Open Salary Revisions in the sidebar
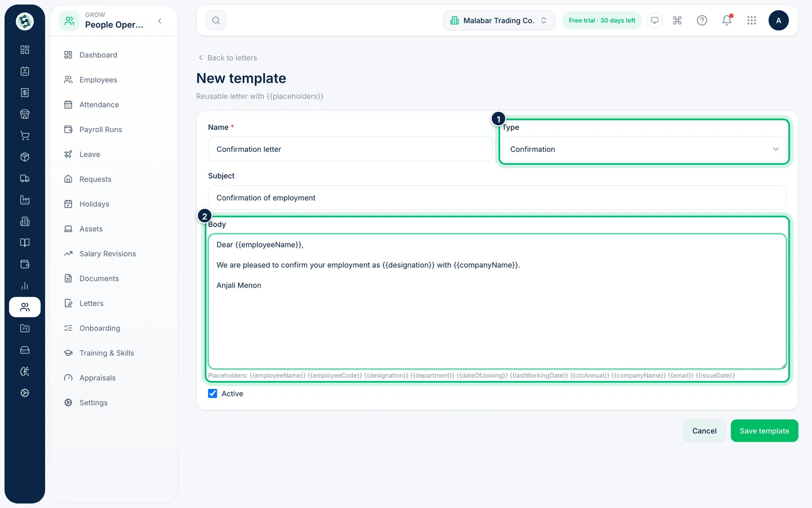The height and width of the screenshot is (508, 812). pos(114,253)
